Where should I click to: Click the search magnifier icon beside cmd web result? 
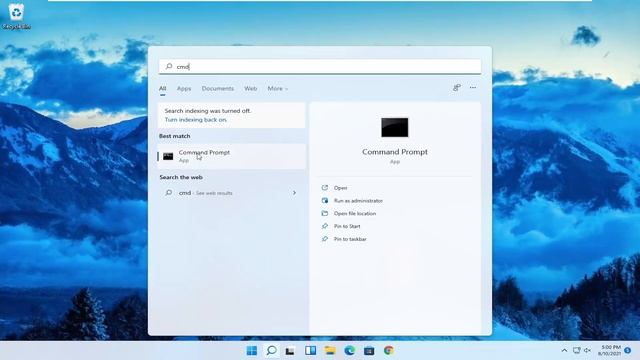point(168,193)
